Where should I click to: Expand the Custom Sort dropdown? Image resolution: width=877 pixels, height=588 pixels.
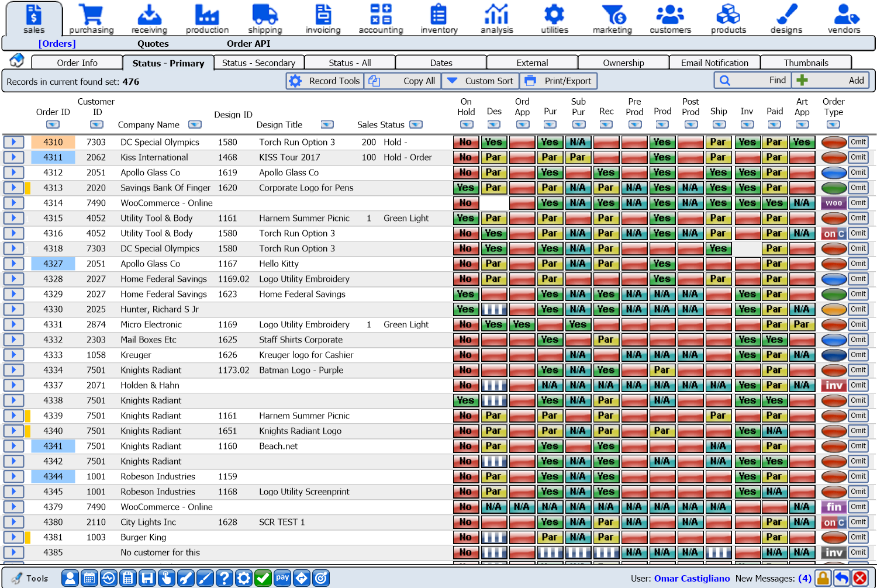(451, 81)
